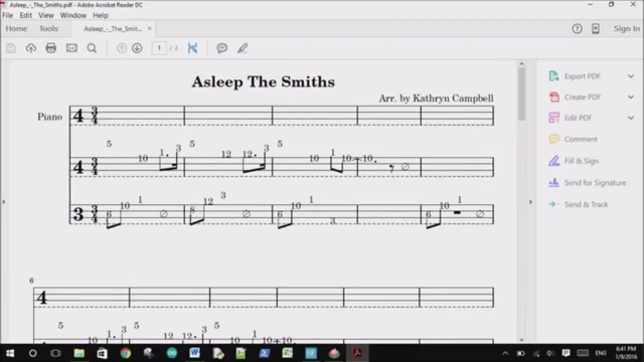Open the File menu
644x362 pixels.
point(8,15)
